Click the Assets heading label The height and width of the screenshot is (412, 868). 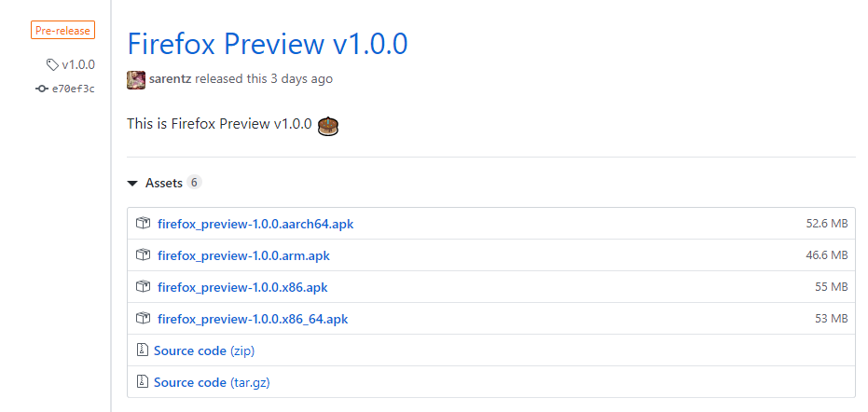(164, 183)
